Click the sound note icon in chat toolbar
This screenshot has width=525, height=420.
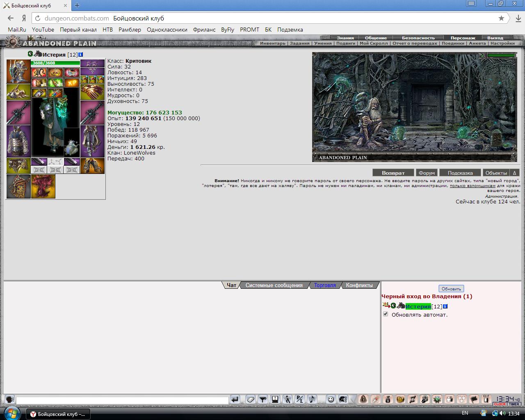(312, 399)
